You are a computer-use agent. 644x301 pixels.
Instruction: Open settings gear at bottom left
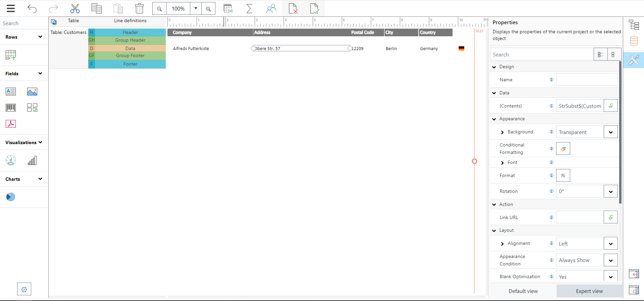24,289
